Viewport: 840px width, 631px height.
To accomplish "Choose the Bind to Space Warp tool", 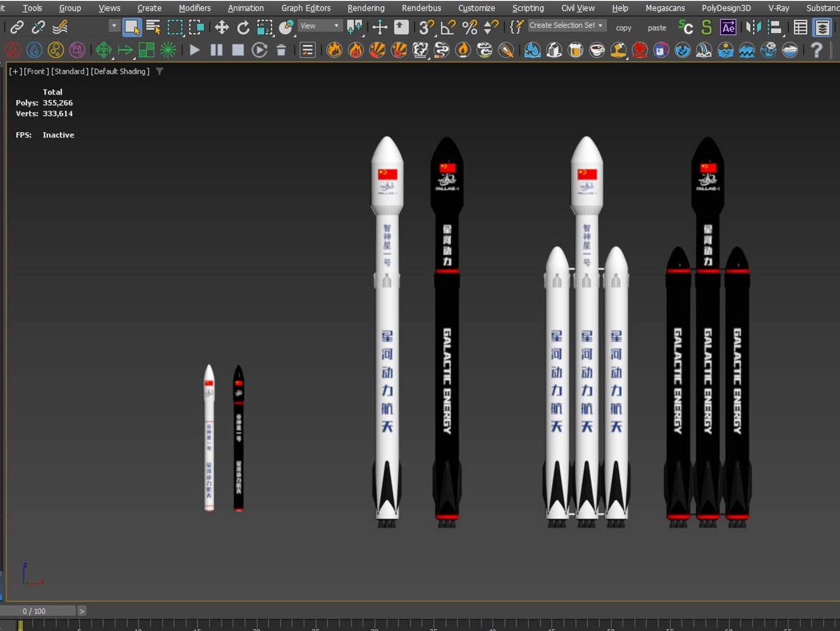I will (x=60, y=27).
